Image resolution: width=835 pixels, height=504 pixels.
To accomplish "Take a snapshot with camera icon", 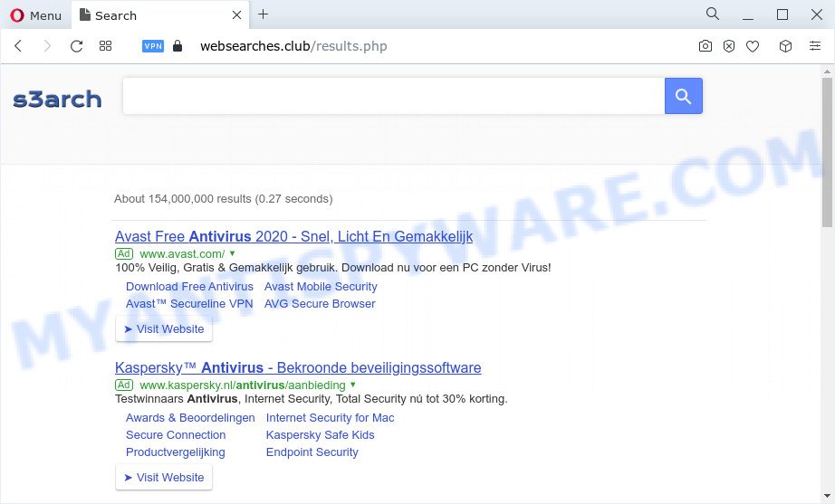I will pyautogui.click(x=705, y=46).
